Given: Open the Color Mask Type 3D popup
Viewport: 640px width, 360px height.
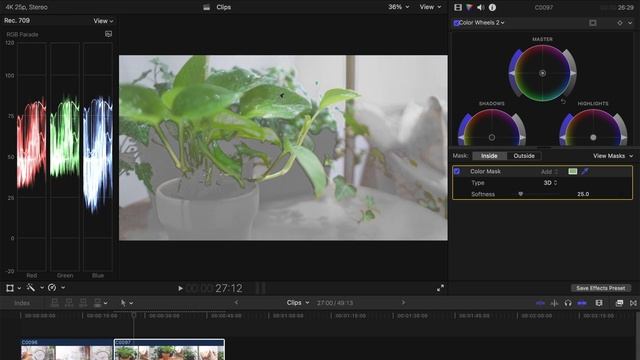Looking at the screenshot, I should click(550, 183).
